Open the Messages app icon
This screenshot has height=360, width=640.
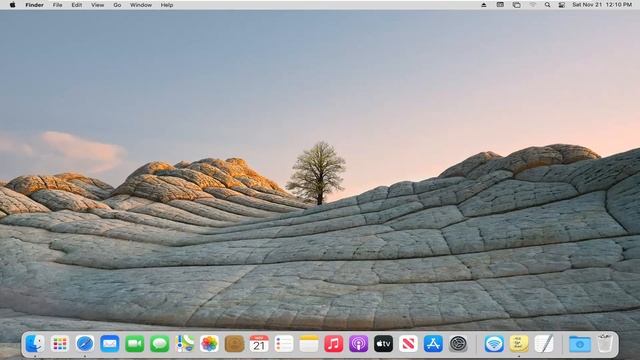pyautogui.click(x=160, y=344)
